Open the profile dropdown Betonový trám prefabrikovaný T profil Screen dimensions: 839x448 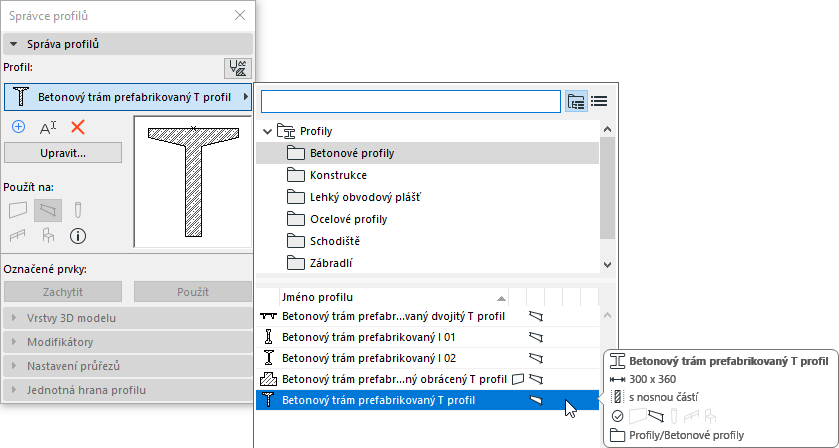[x=127, y=97]
